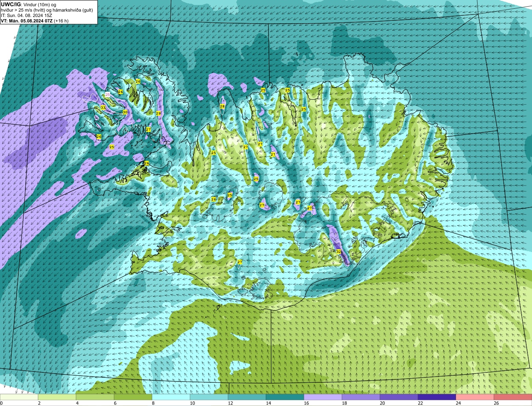Select the violet 20–22 m/s legend swatch
This screenshot has width=532, height=406.
tap(399, 397)
